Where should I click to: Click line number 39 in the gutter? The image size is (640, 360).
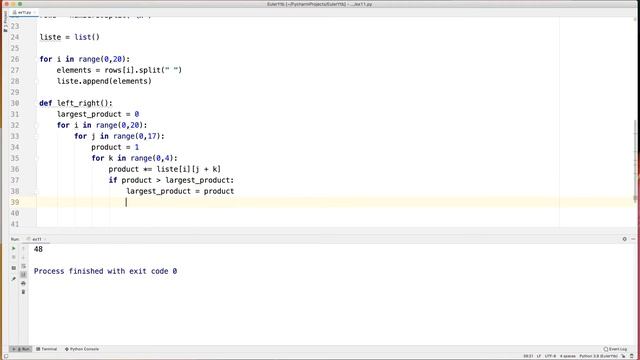coord(15,202)
